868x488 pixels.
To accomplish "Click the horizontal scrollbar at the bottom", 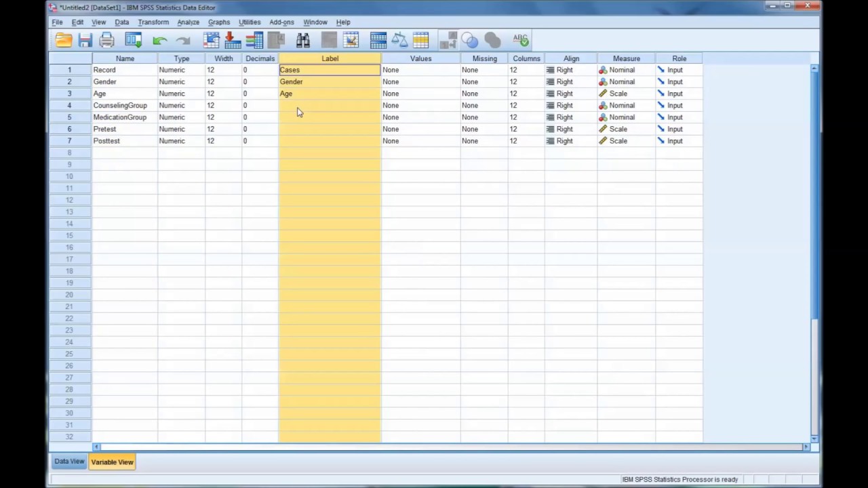I will pos(451,447).
